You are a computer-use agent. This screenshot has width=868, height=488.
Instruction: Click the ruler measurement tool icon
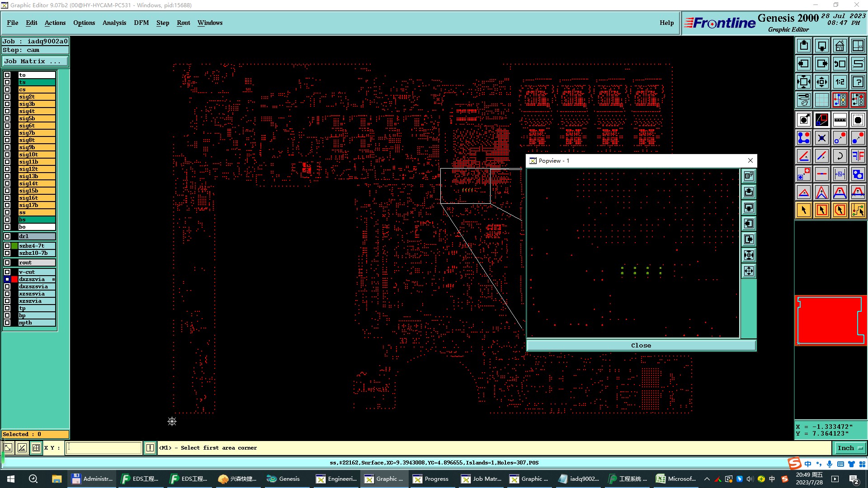(x=840, y=120)
